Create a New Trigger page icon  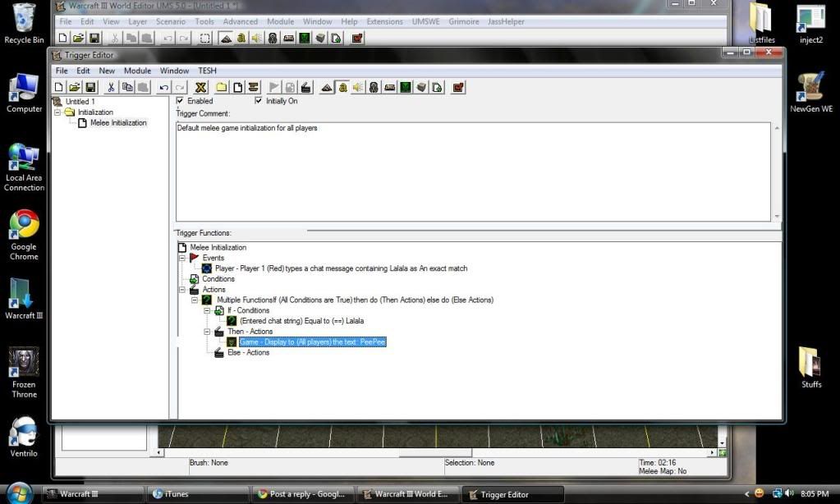click(237, 87)
